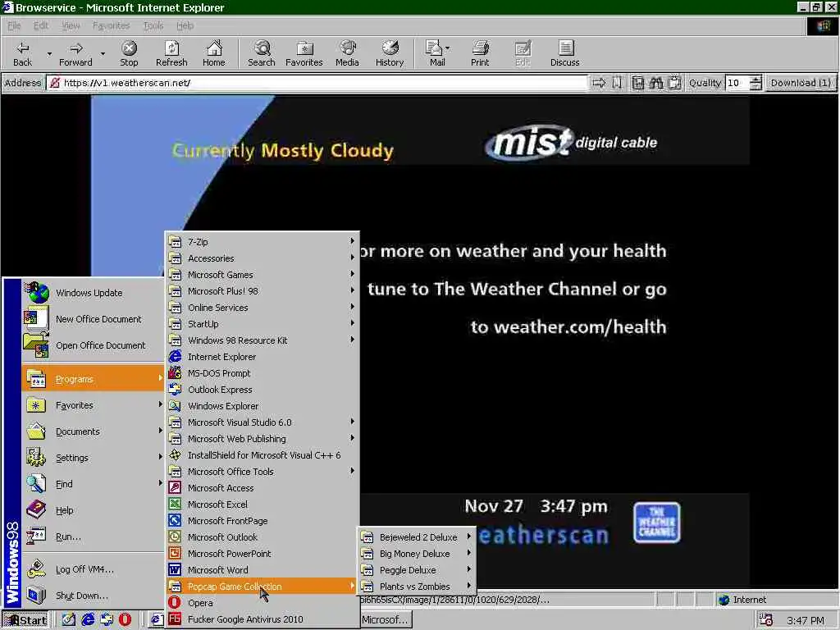Open the Favorites toolbar icon
This screenshot has height=630, width=840.
tap(304, 53)
